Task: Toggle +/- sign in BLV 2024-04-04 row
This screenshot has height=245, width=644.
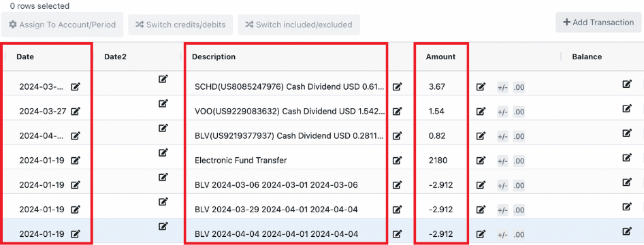Action: tap(502, 235)
